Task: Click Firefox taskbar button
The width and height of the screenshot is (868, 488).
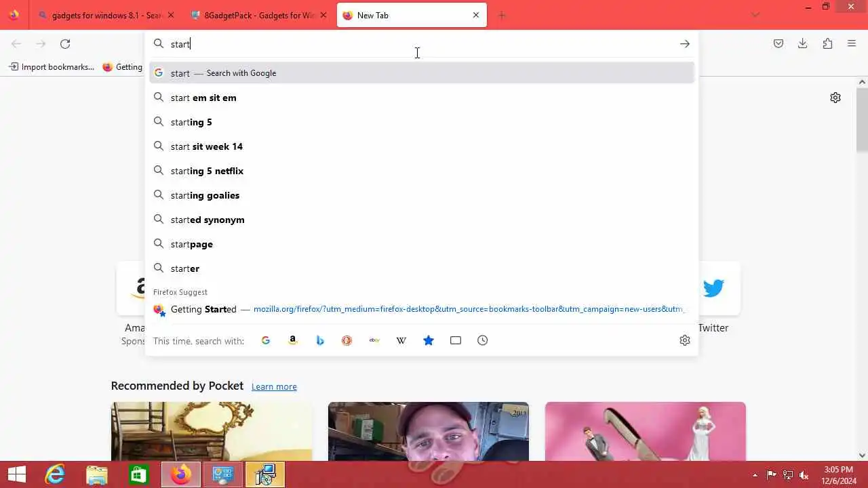Action: point(180,474)
